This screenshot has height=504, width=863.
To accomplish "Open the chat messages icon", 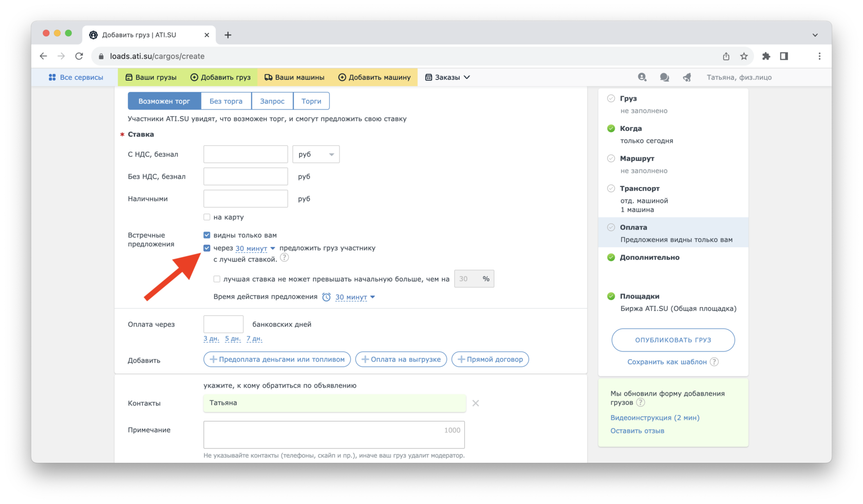I will point(664,77).
